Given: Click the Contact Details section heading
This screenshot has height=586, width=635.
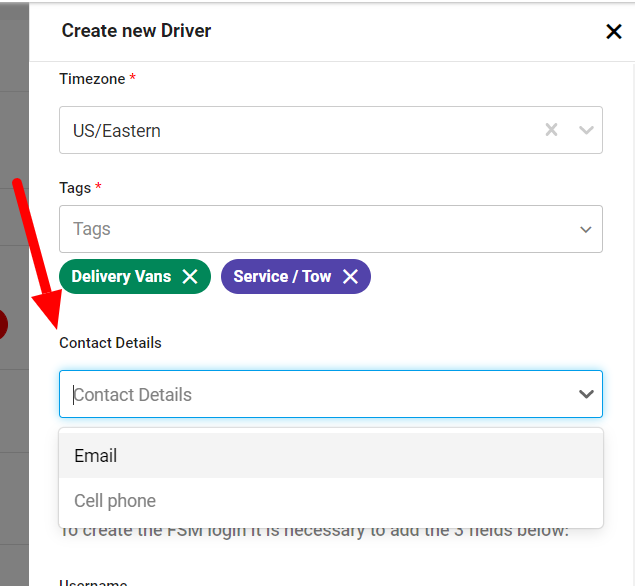Looking at the screenshot, I should tap(110, 343).
